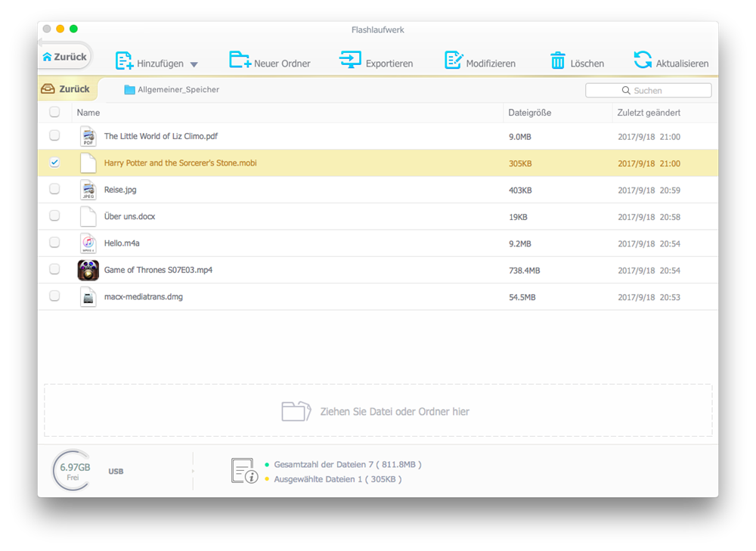Click the Exportieren icon
756x551 pixels.
351,59
